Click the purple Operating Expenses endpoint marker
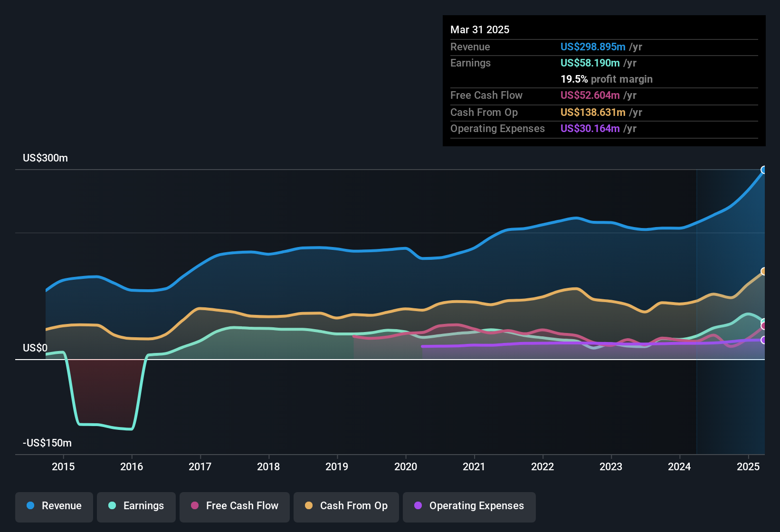Image resolution: width=780 pixels, height=532 pixels. coord(764,340)
